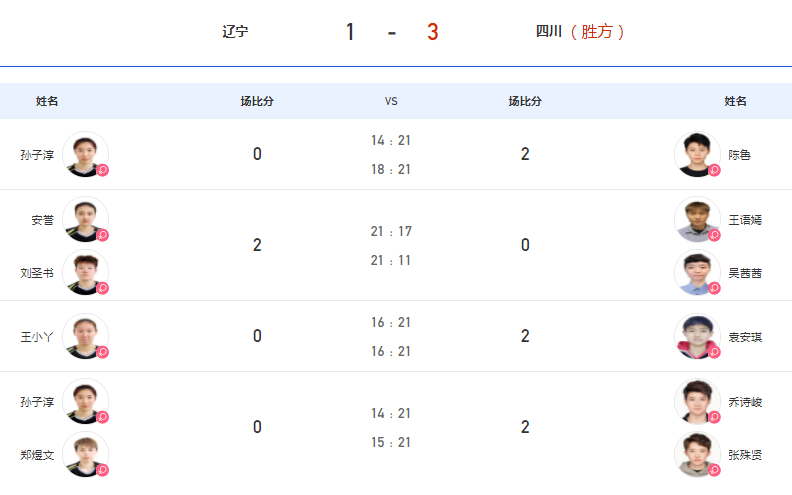Click player name 刘圣书
The width and height of the screenshot is (792, 495).
click(37, 273)
